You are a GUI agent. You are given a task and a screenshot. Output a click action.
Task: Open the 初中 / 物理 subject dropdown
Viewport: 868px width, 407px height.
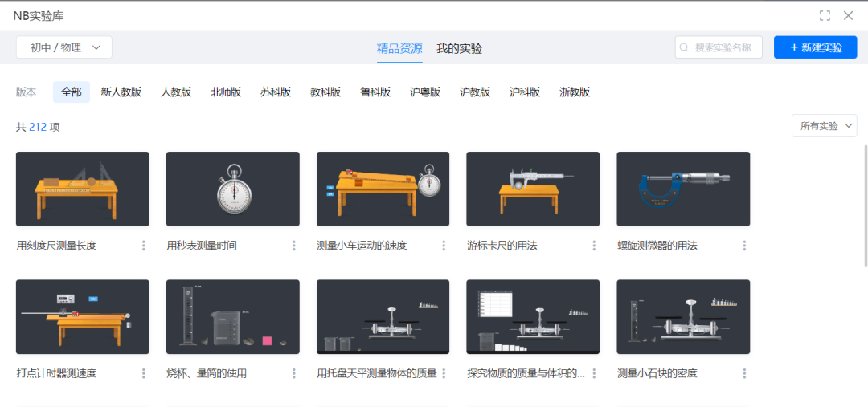tap(64, 47)
